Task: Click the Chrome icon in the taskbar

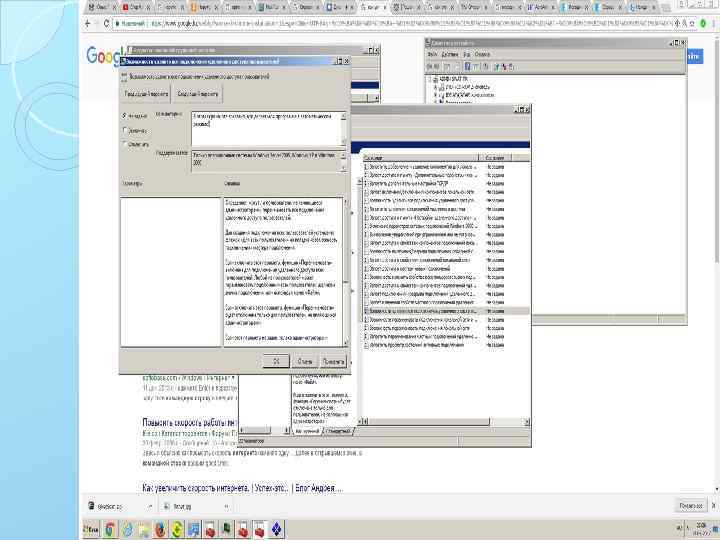Action: pyautogui.click(x=109, y=529)
